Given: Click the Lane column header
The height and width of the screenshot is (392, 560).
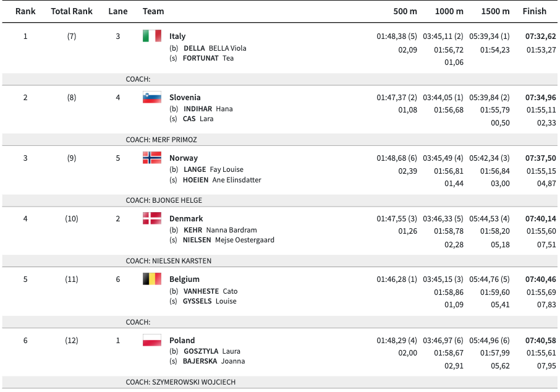Looking at the screenshot, I should [118, 11].
